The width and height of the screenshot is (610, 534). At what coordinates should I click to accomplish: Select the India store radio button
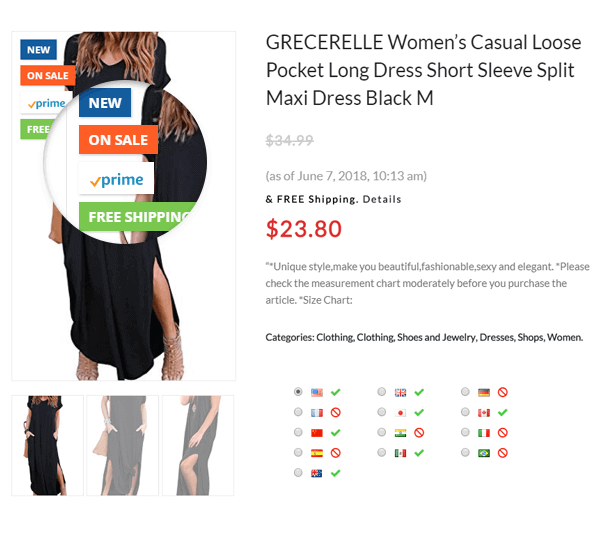click(x=382, y=432)
